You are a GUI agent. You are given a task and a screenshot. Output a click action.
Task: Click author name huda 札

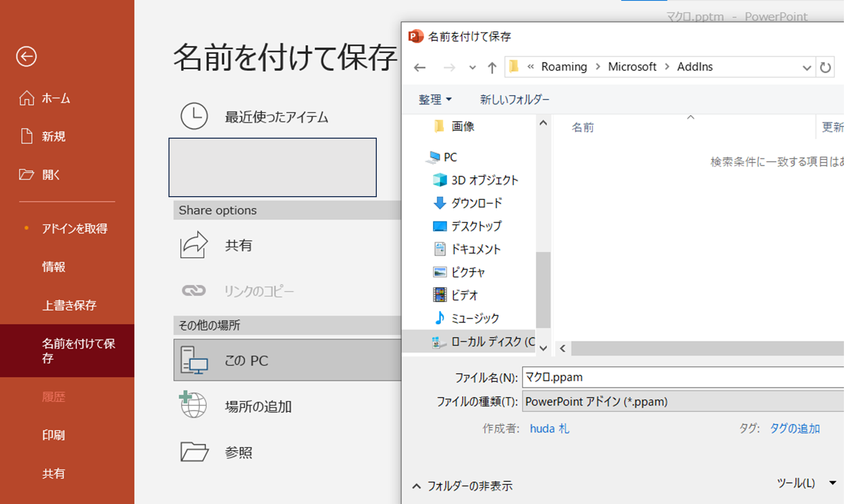pos(549,429)
